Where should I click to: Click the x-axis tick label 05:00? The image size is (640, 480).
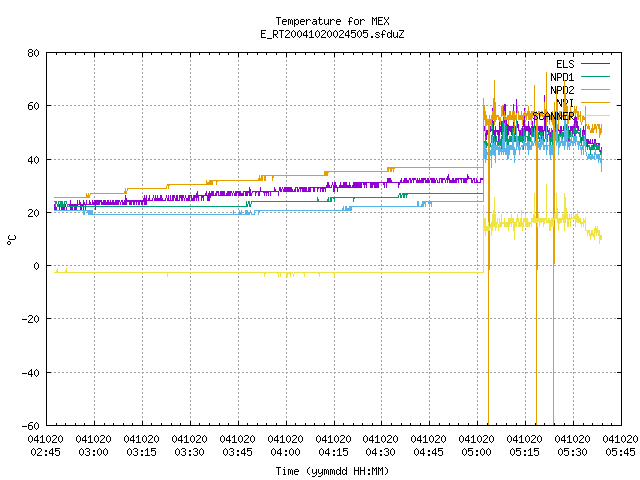point(476,452)
